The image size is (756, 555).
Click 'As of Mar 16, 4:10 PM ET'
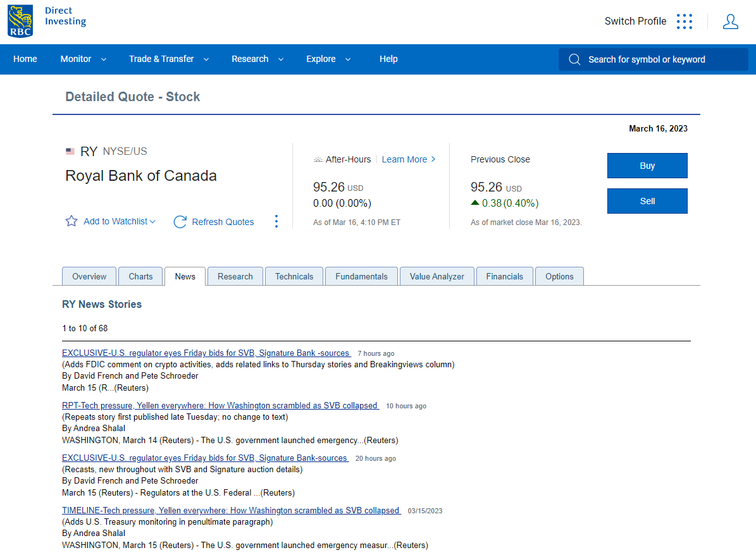click(357, 223)
